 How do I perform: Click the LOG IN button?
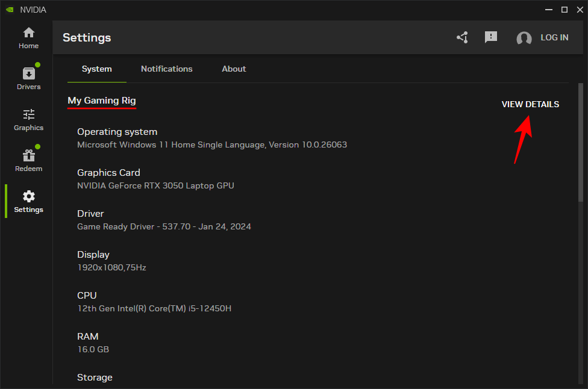[x=554, y=37]
